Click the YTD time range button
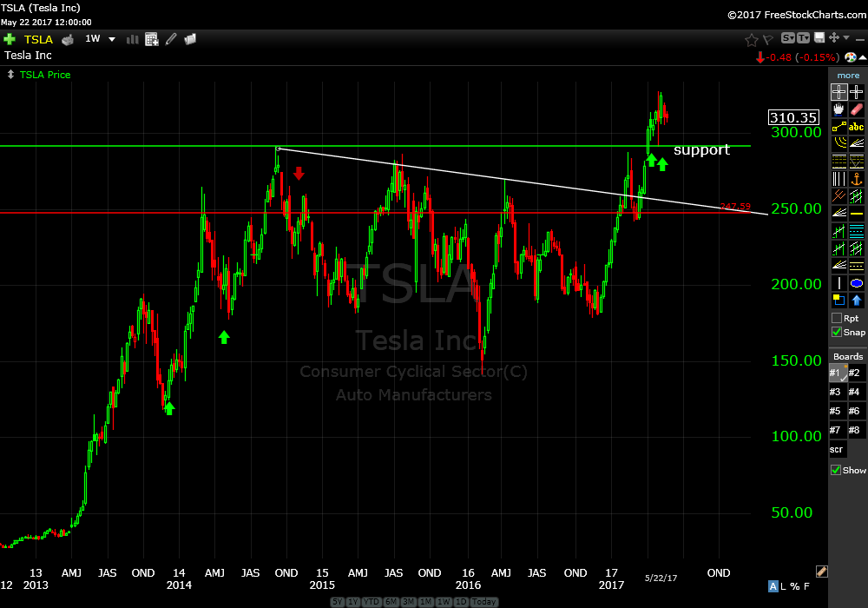Image resolution: width=868 pixels, height=608 pixels. [372, 602]
